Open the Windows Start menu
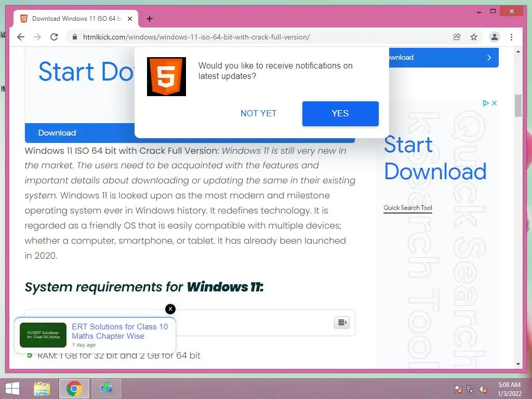Viewport: 532px width, 399px height. 12,389
